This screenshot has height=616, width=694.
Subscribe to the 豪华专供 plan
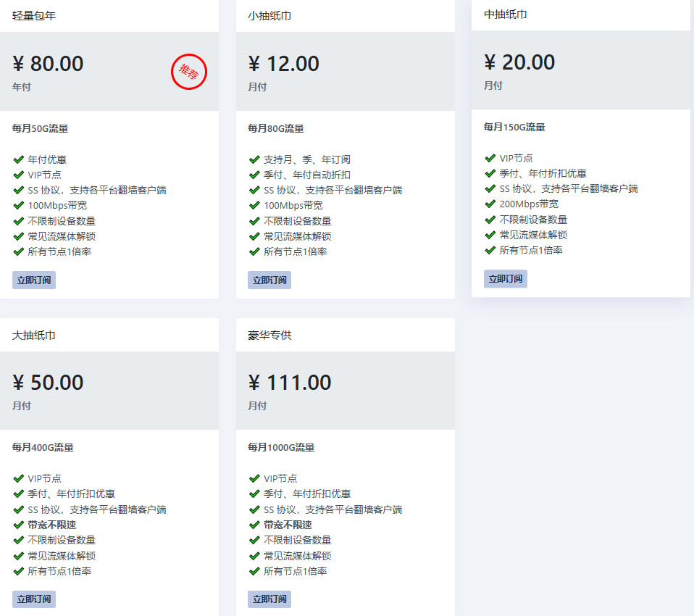point(269,599)
